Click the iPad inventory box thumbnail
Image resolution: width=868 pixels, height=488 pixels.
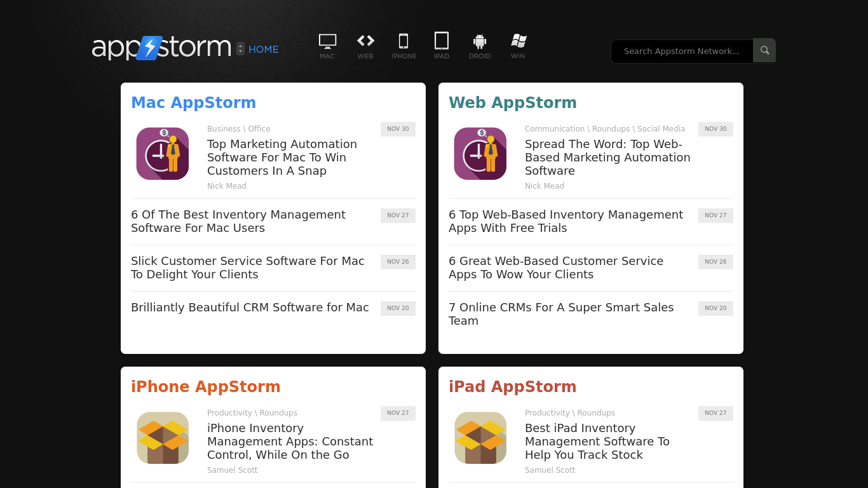480,438
